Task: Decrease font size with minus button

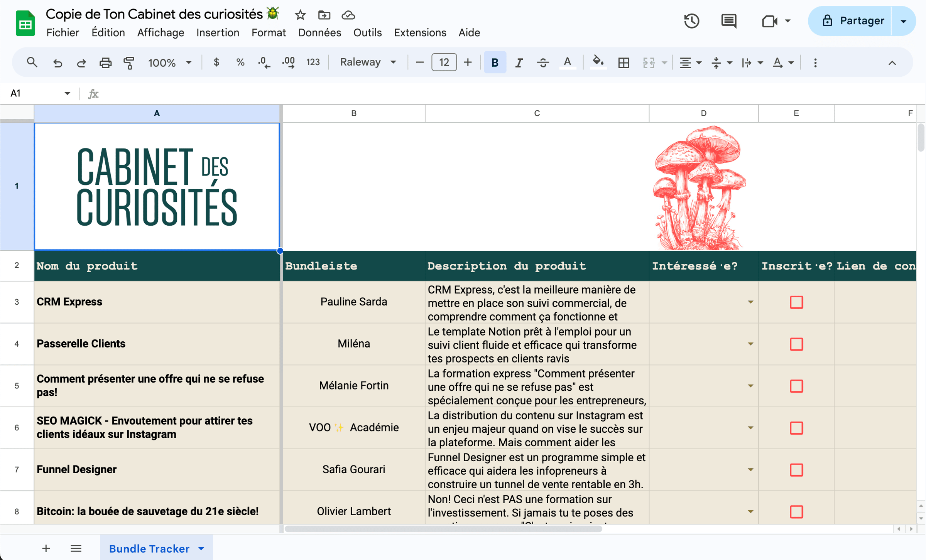Action: (x=420, y=62)
